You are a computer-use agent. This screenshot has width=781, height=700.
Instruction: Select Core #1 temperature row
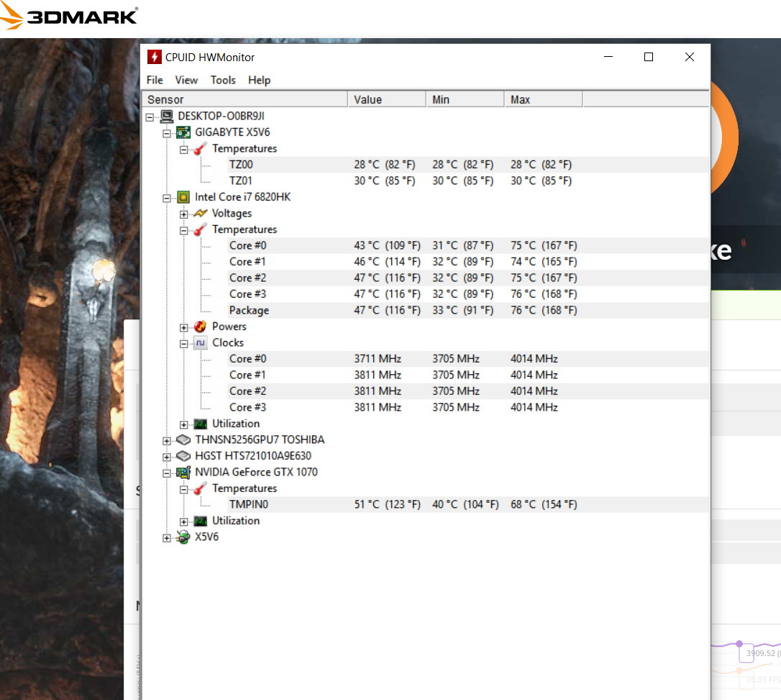pyautogui.click(x=468, y=262)
